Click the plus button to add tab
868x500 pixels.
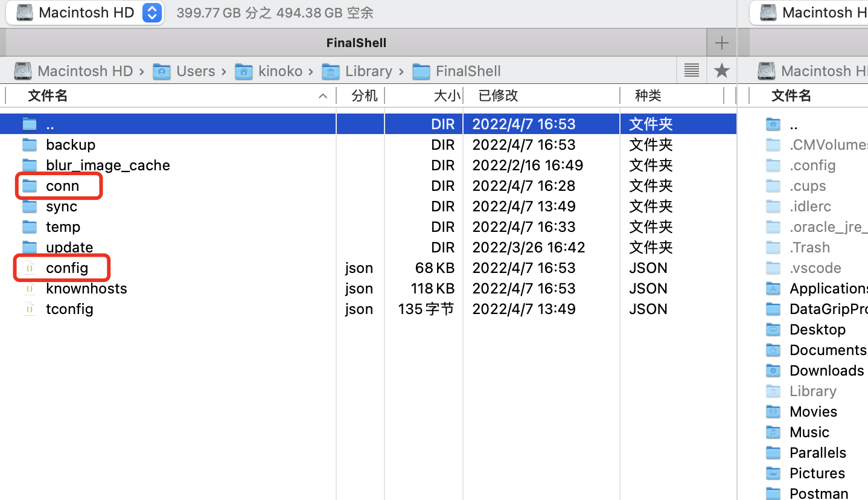pos(721,43)
